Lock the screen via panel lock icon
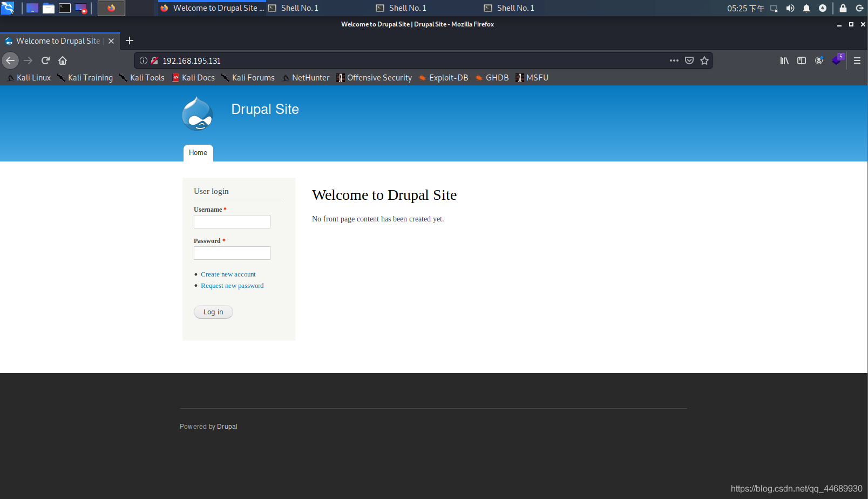 pyautogui.click(x=843, y=8)
